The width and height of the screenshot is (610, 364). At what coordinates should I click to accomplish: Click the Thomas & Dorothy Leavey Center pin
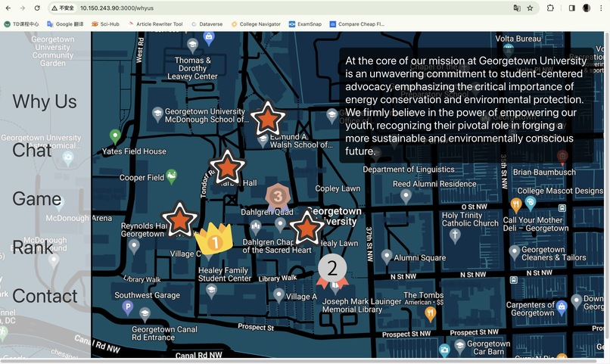pos(192,45)
